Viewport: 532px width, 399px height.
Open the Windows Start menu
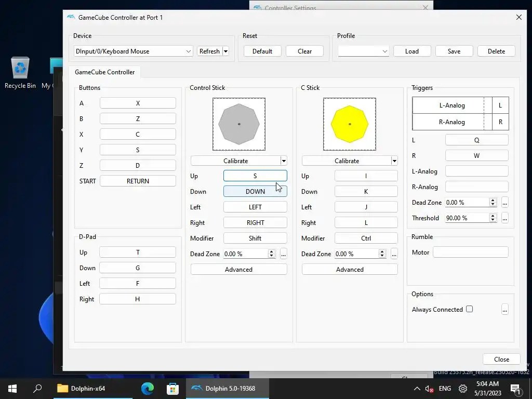pos(12,388)
